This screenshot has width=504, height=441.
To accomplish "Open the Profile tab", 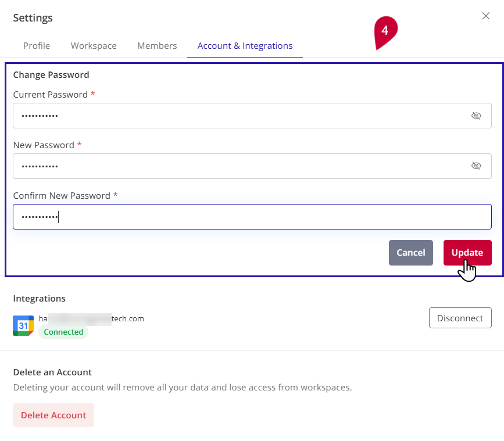I will (37, 45).
